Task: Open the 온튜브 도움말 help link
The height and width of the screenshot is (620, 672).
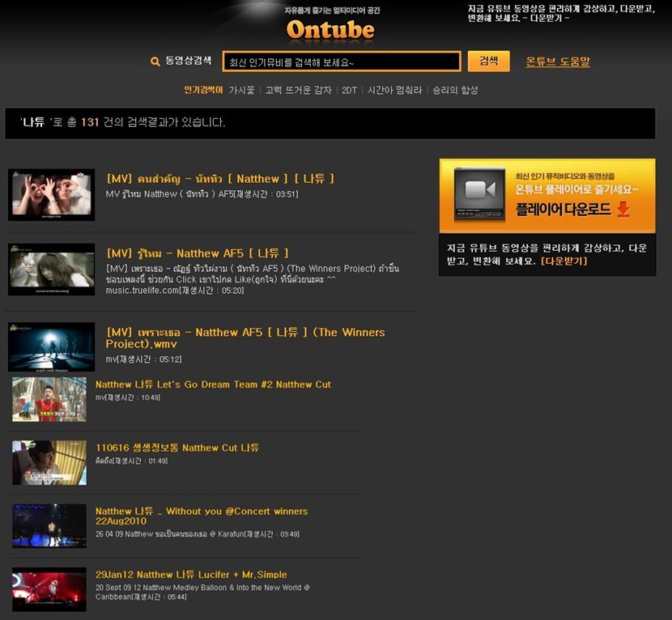Action: 558,62
